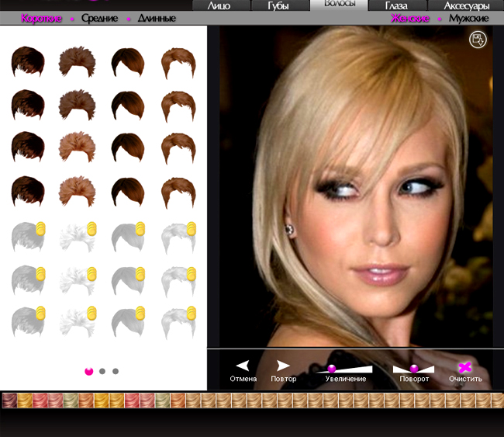Choose the first mauve hair color swatch
This screenshot has width=504, height=437.
pyautogui.click(x=9, y=401)
